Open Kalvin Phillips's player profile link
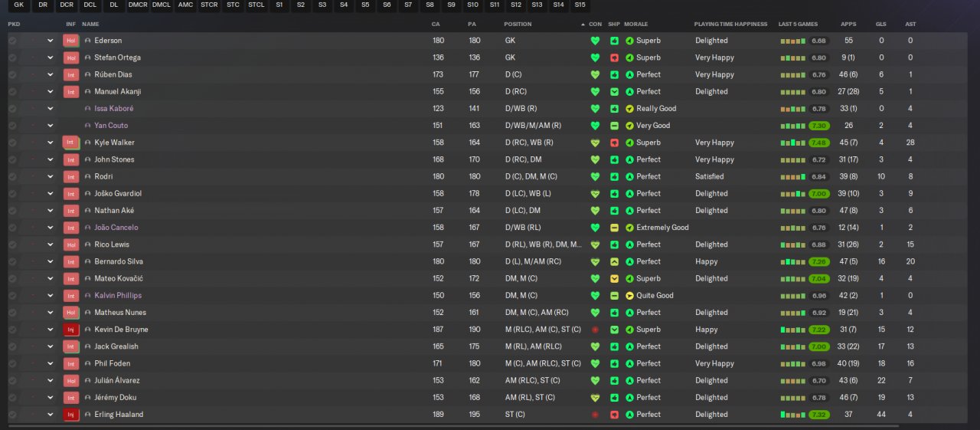Viewport: 980px width, 430px height. coord(118,295)
